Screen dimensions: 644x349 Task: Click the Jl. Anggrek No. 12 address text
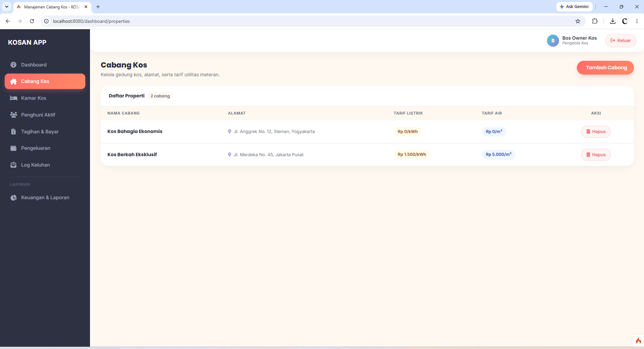click(x=274, y=132)
